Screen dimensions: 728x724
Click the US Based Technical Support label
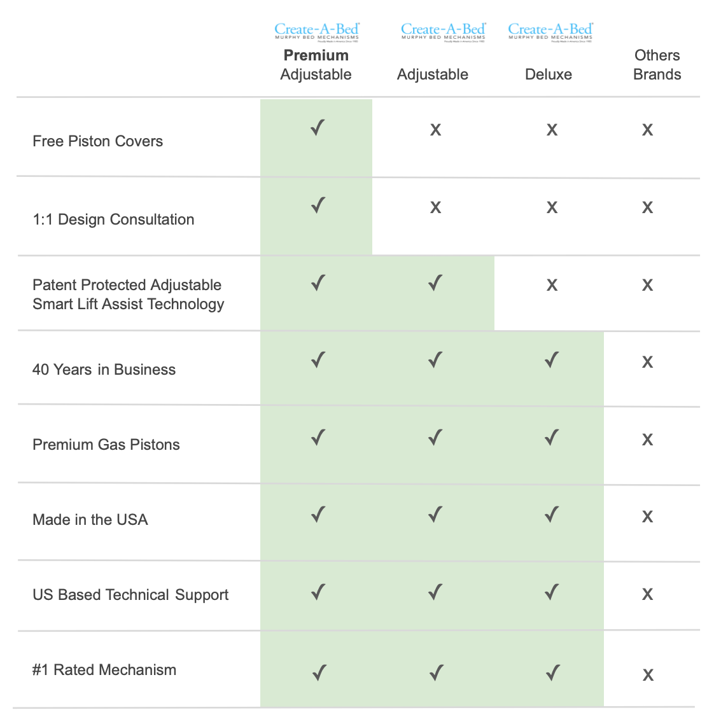point(130,595)
